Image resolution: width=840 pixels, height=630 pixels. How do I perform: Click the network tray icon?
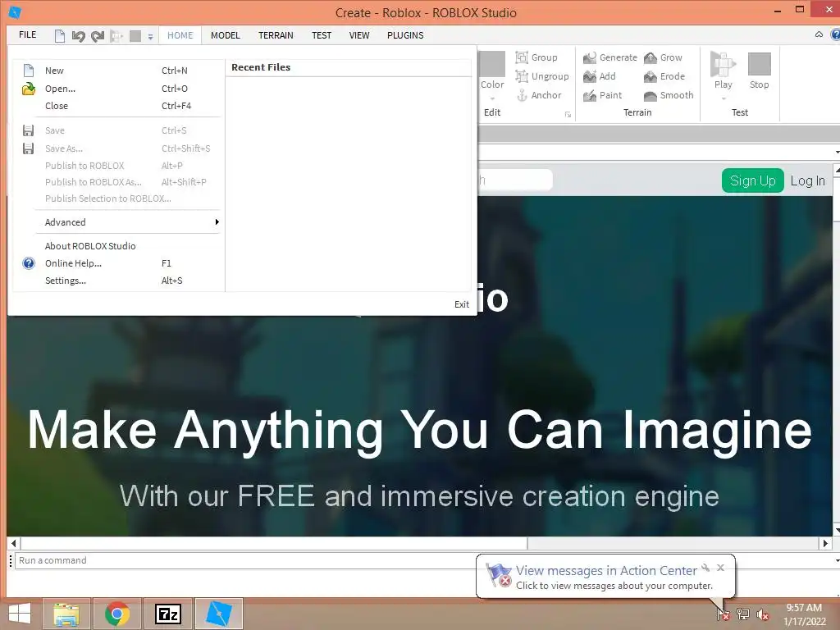[x=743, y=614]
